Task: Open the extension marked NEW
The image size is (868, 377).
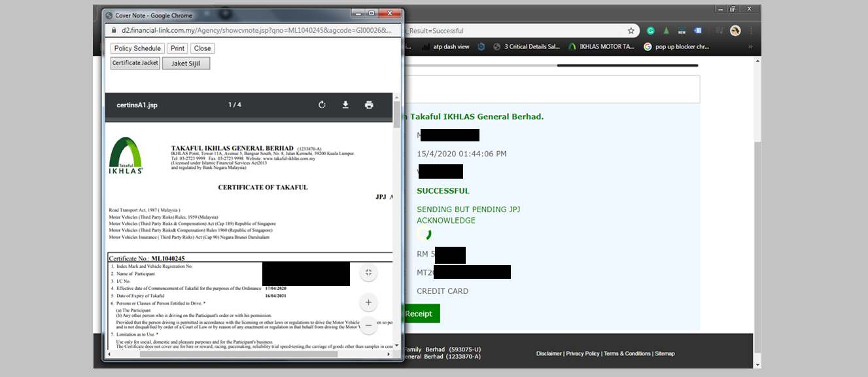Action: tap(682, 31)
